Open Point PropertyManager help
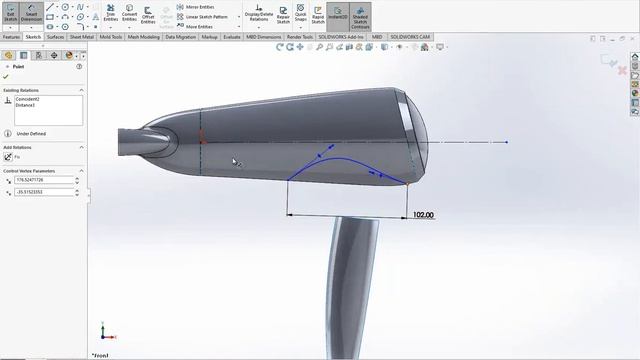 [79, 66]
